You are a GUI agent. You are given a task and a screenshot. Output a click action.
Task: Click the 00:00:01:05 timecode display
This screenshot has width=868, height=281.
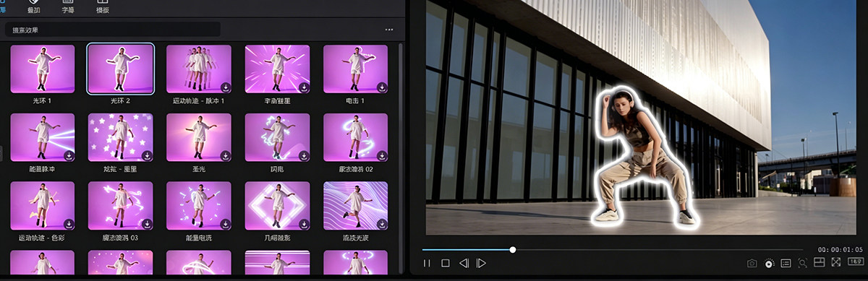point(841,250)
